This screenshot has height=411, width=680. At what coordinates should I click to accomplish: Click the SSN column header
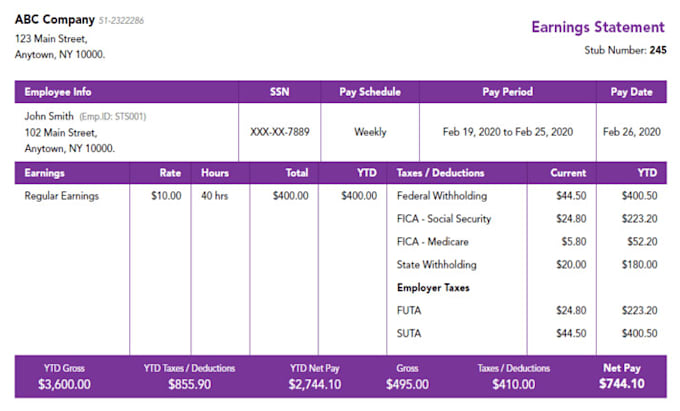279,92
